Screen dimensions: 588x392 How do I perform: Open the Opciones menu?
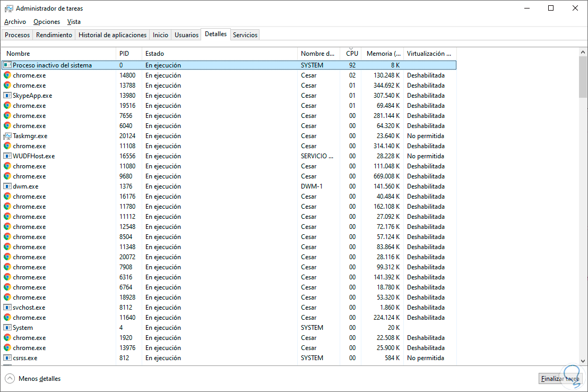tap(47, 22)
